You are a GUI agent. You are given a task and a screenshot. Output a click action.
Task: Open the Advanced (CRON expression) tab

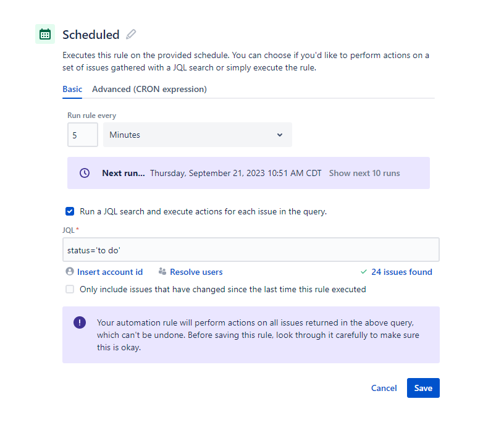(149, 89)
